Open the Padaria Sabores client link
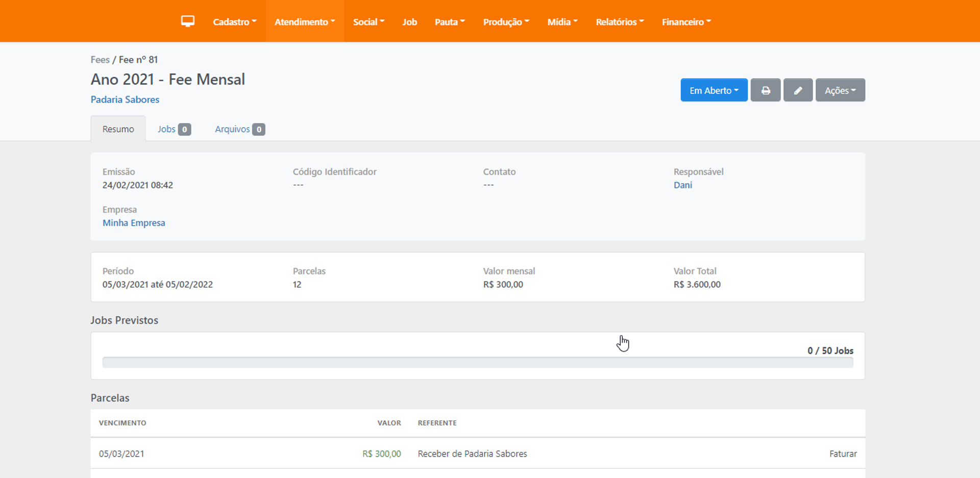The width and height of the screenshot is (980, 478). 125,100
